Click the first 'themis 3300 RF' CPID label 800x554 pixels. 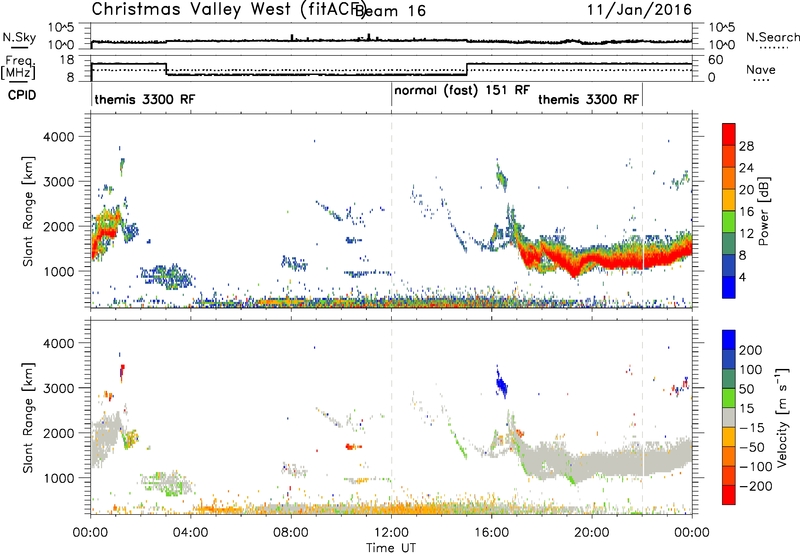[144, 99]
